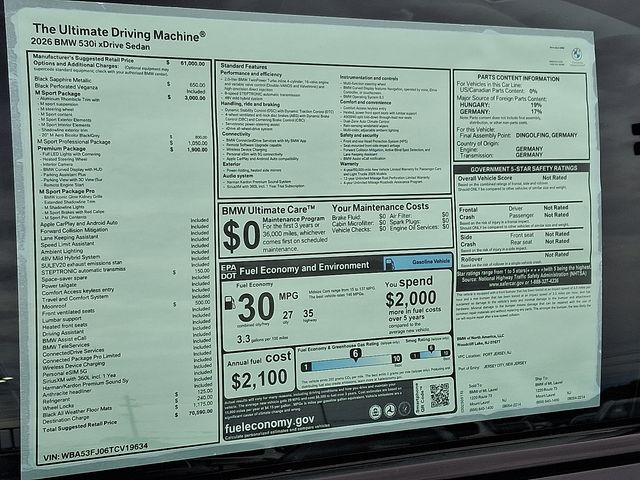This screenshot has width=640, height=480.
Task: Open the fueleconomy.gov link
Action: [269, 423]
